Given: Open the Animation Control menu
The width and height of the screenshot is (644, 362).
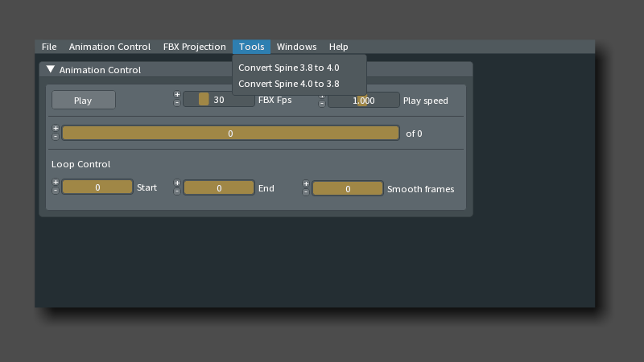Looking at the screenshot, I should 109,47.
